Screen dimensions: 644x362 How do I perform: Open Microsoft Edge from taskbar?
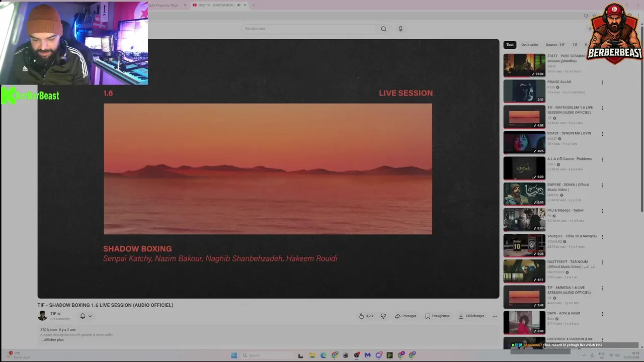323,355
